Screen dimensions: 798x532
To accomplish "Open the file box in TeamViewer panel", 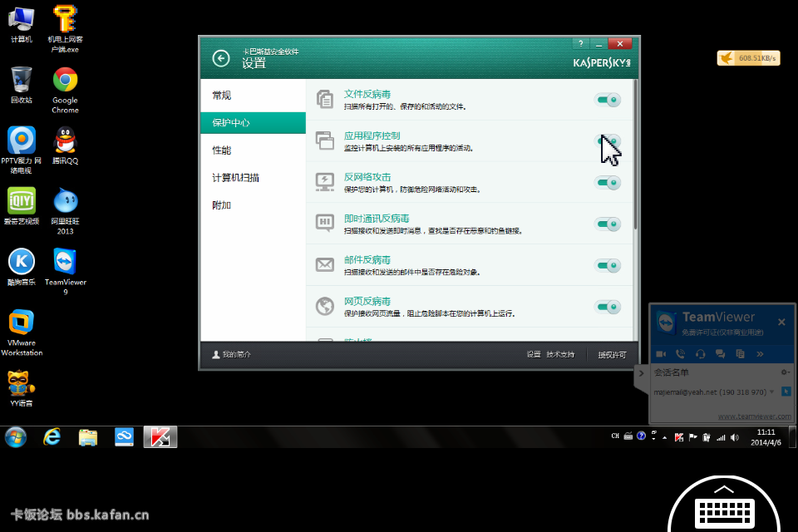I will pyautogui.click(x=740, y=354).
